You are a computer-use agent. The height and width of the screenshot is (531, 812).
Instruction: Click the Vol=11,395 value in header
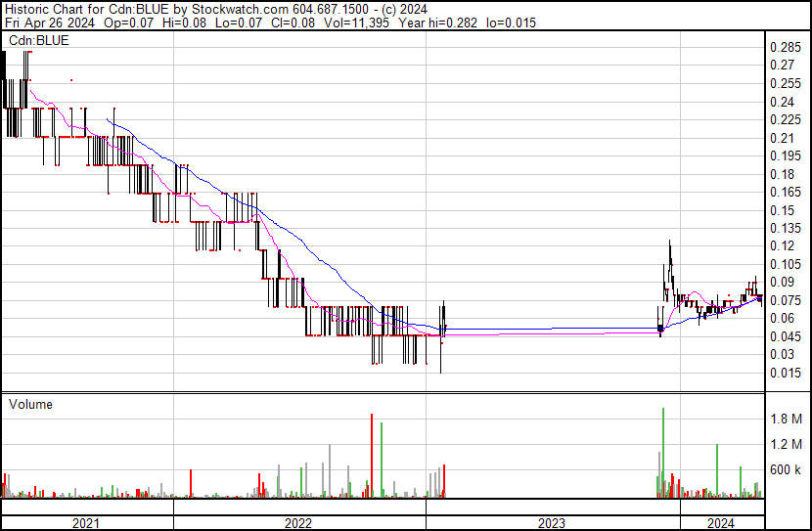click(x=356, y=22)
